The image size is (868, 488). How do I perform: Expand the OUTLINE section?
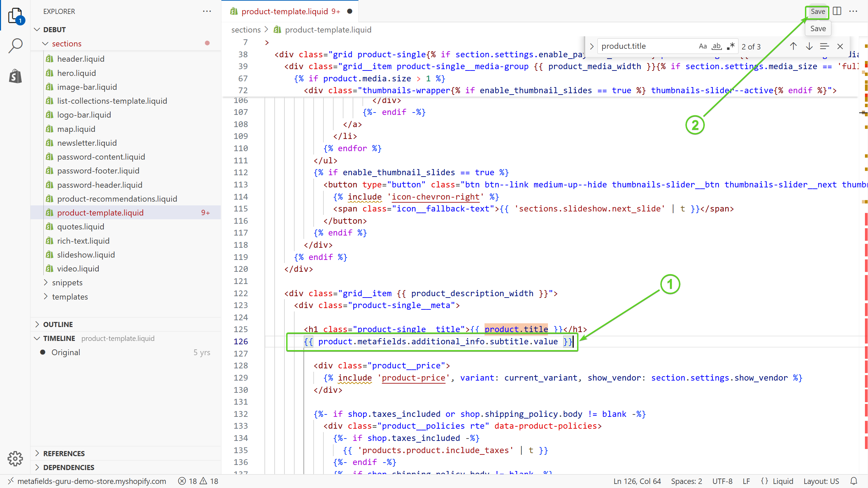58,324
